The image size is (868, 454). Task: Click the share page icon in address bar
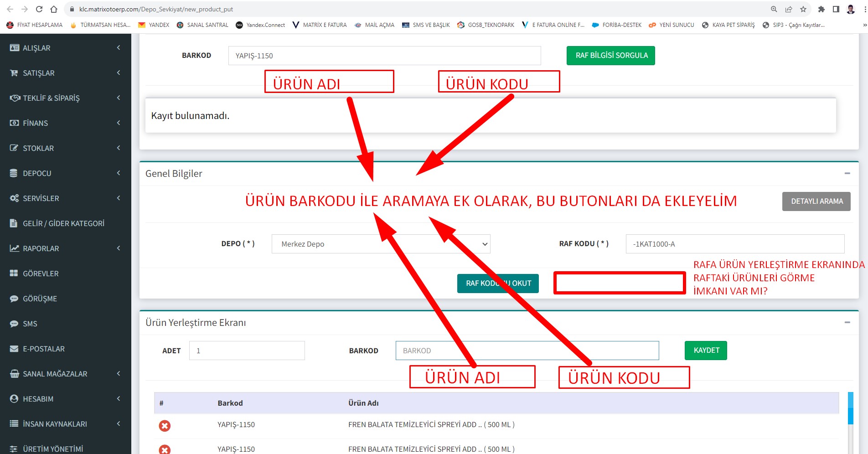click(x=789, y=9)
